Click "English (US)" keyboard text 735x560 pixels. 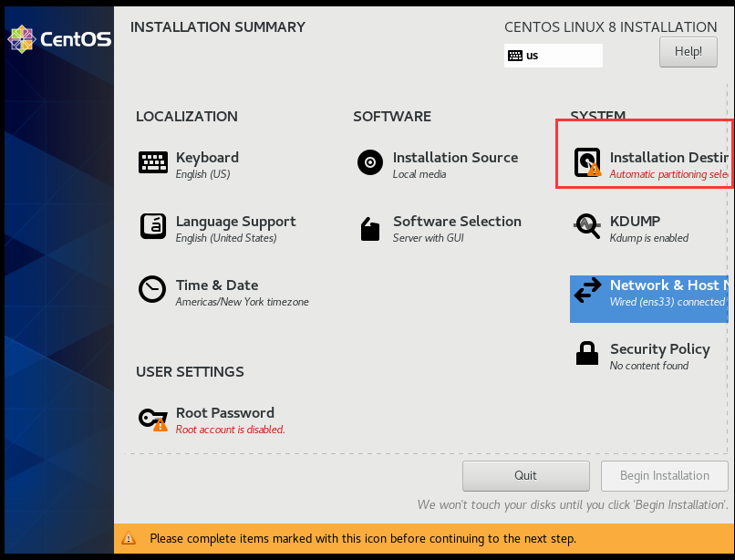click(x=202, y=174)
